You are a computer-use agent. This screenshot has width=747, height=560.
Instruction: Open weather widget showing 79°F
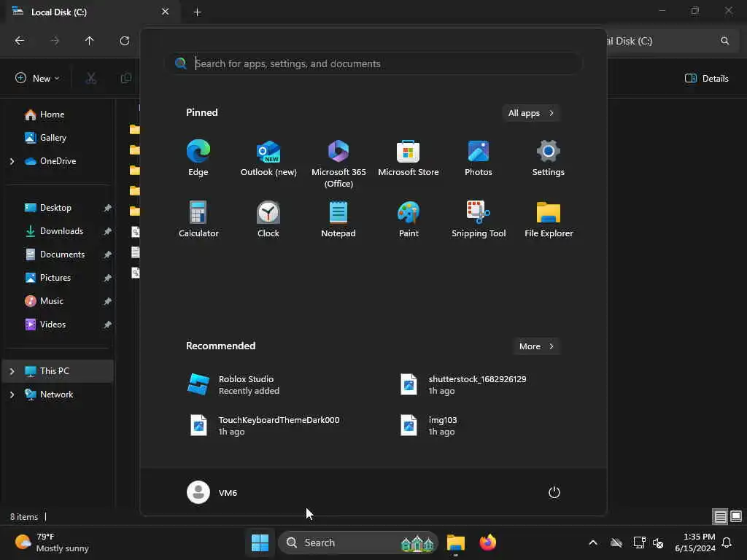(52, 542)
